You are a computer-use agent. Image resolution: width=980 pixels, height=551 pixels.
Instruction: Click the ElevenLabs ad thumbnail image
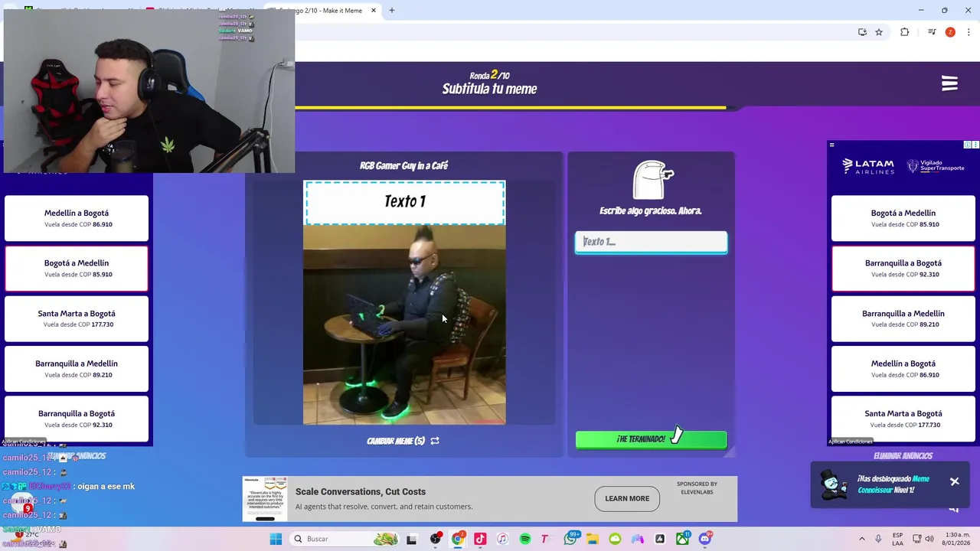pos(265,499)
